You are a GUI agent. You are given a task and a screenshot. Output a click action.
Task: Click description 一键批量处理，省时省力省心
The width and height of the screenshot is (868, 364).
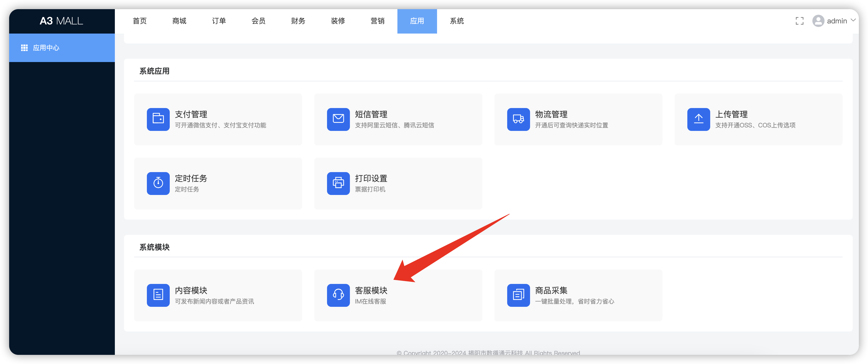575,302
